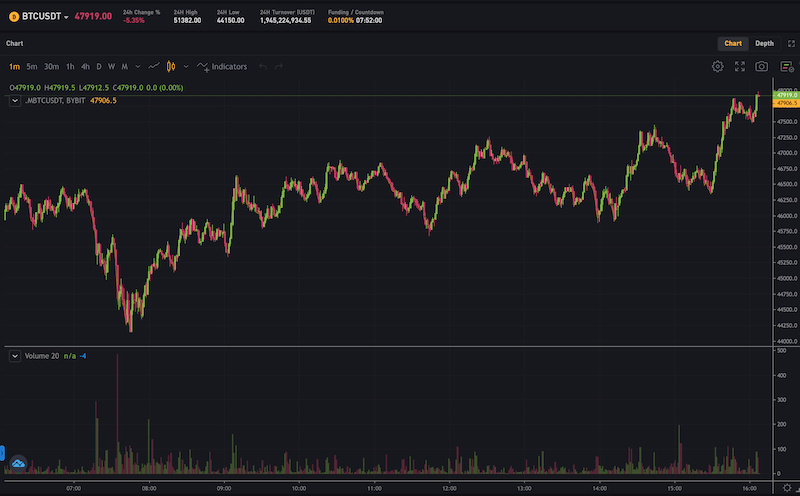This screenshot has width=800, height=496.
Task: Open the axis settings gear at bottom-right
Action: 787,488
